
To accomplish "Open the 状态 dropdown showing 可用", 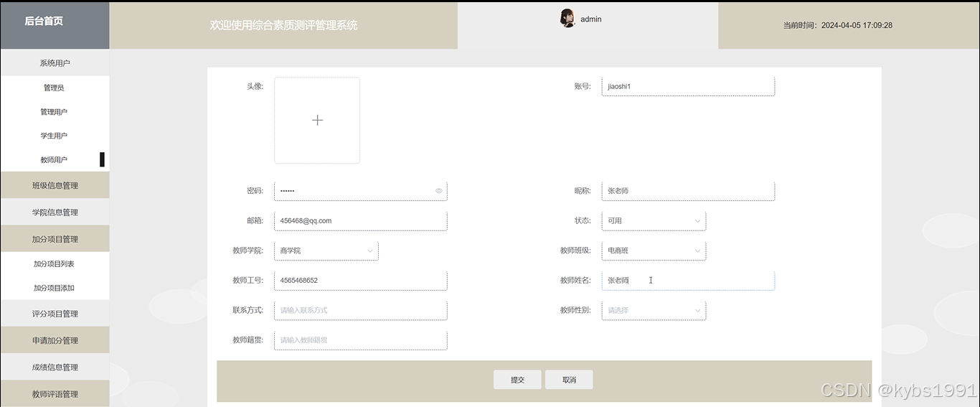I will pyautogui.click(x=654, y=221).
